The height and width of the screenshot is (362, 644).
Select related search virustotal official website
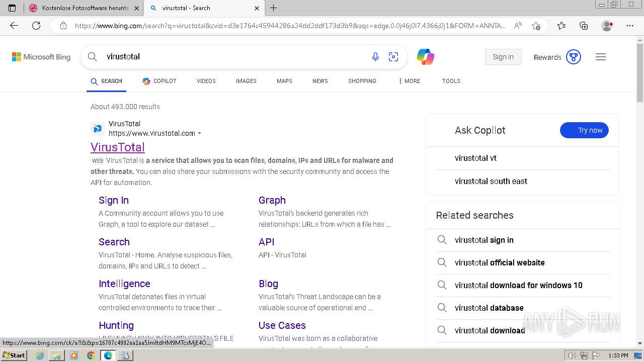click(523, 262)
